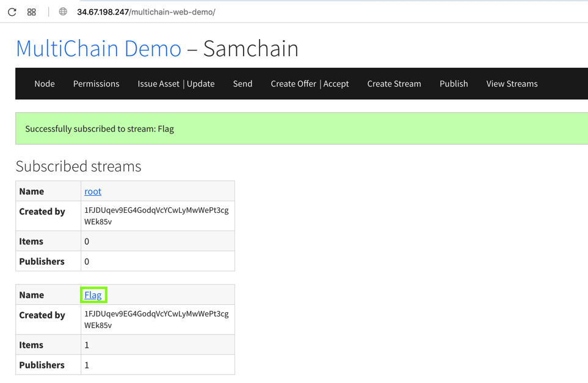Viewport: 588px width, 383px height.
Task: Click the Samchain title text
Action: click(250, 48)
